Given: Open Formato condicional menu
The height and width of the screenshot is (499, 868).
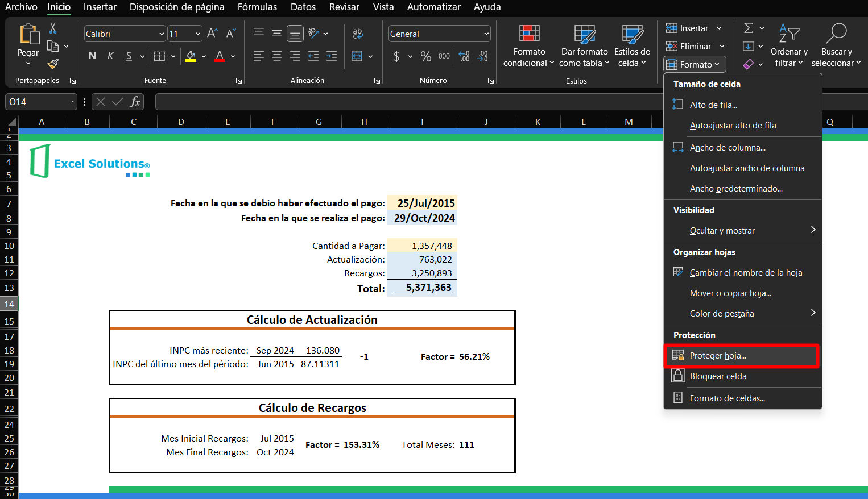Looking at the screenshot, I should coord(529,46).
